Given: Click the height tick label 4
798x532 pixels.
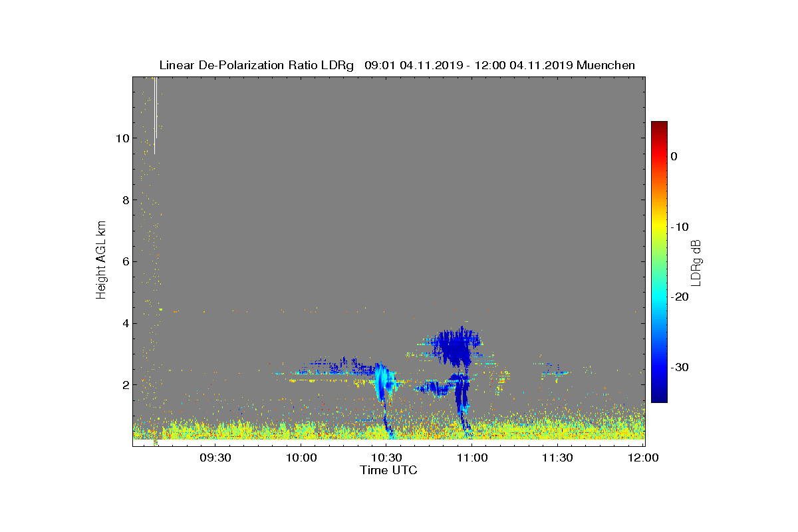Looking at the screenshot, I should [125, 323].
